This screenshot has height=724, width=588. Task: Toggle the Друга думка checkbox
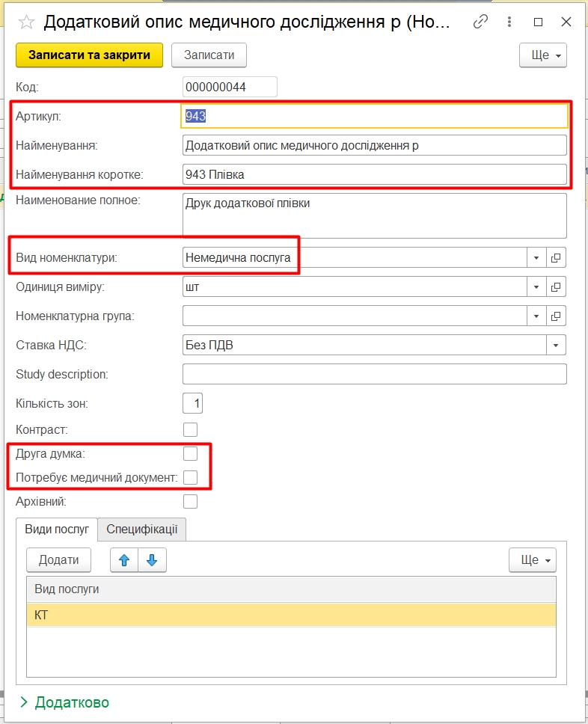(x=191, y=453)
